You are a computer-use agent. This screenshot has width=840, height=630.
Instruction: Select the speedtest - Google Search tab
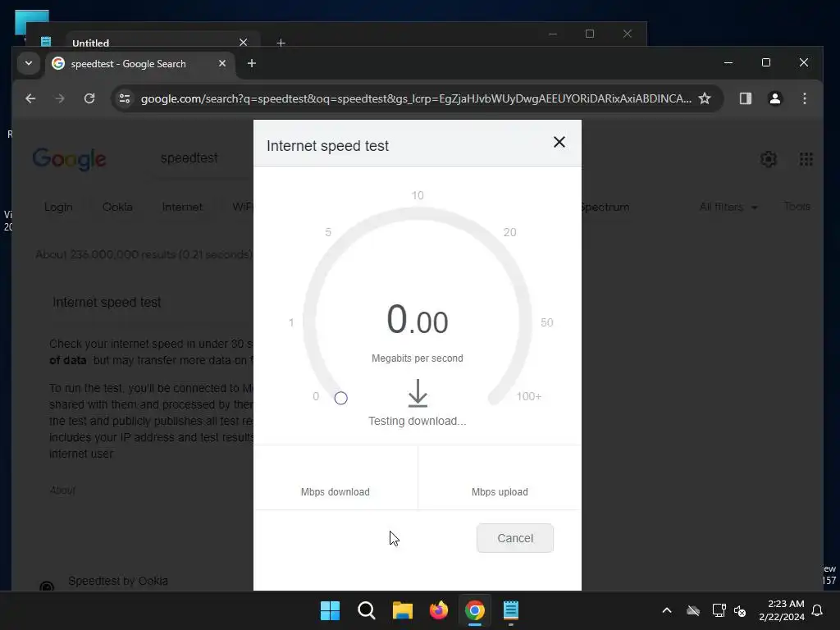139,64
